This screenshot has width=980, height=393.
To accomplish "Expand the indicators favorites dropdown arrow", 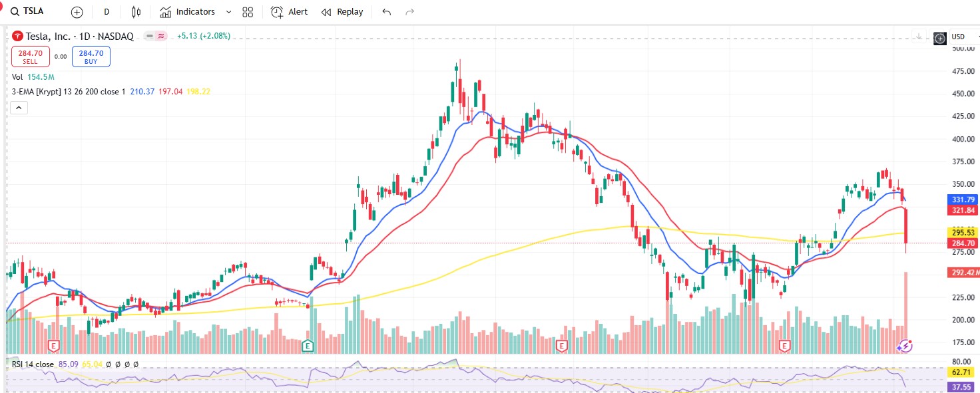I will (x=229, y=12).
